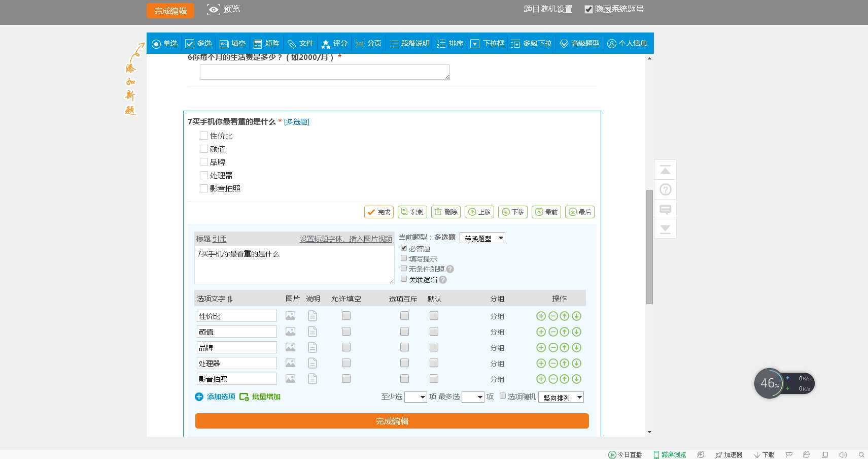
Task: Set 影音拍照 option as default
Action: tap(434, 379)
